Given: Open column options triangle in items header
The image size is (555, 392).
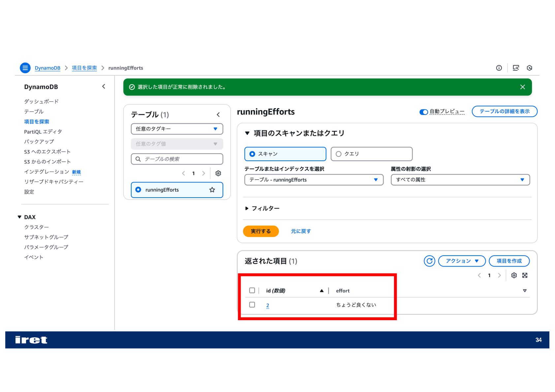Looking at the screenshot, I should click(525, 291).
